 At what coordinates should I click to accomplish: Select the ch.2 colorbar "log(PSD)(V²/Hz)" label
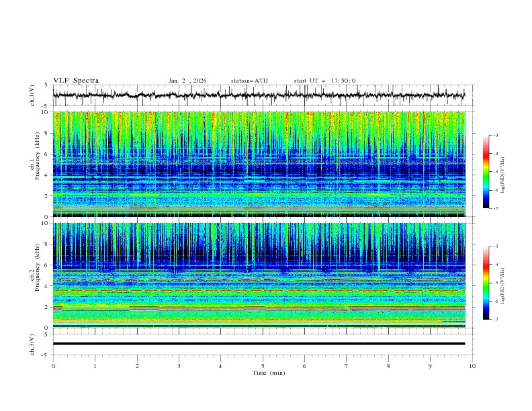click(503, 286)
